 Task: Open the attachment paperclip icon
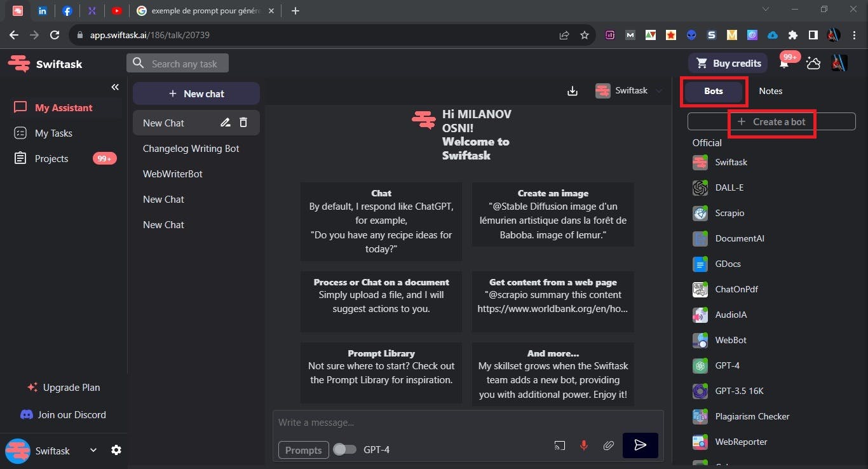[x=608, y=445]
